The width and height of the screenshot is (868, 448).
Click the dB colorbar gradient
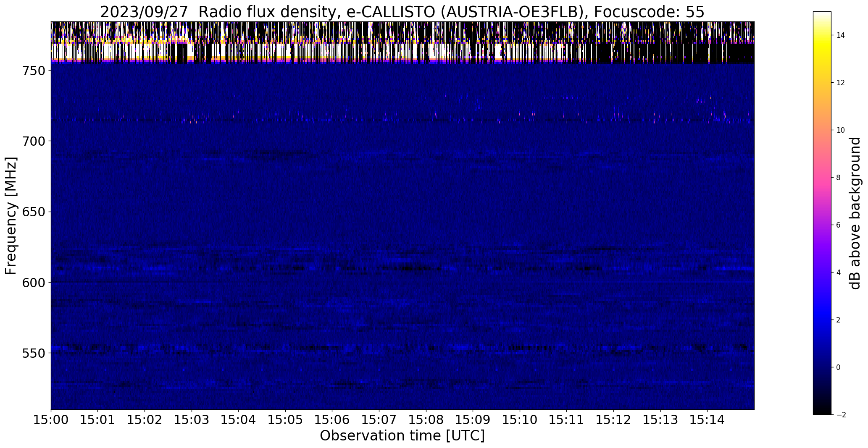[822, 213]
